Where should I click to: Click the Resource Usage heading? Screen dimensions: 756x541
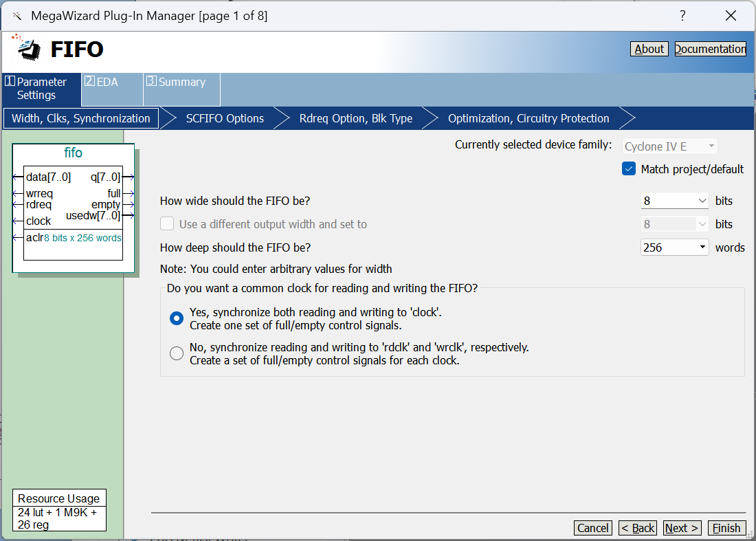click(x=59, y=498)
